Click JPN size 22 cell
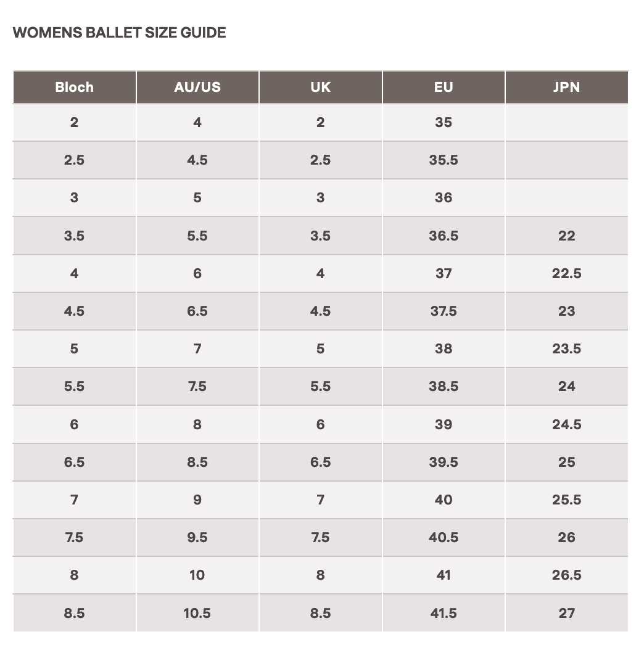 (566, 236)
